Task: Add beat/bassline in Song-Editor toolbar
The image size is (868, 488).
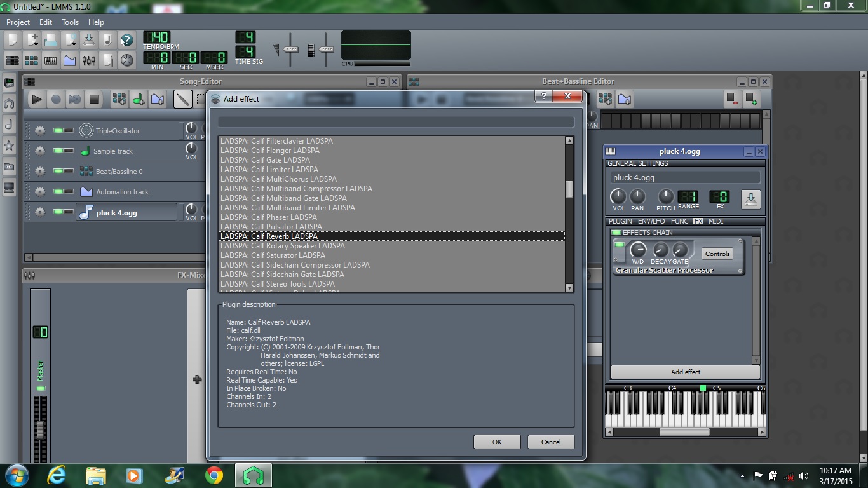Action: [x=119, y=98]
